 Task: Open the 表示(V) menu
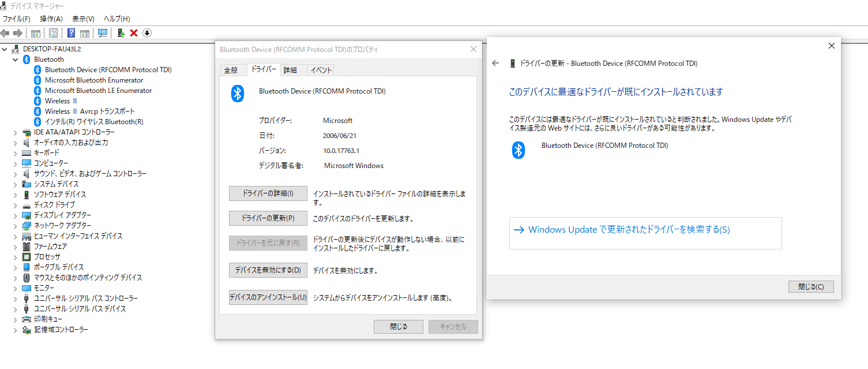pos(84,19)
